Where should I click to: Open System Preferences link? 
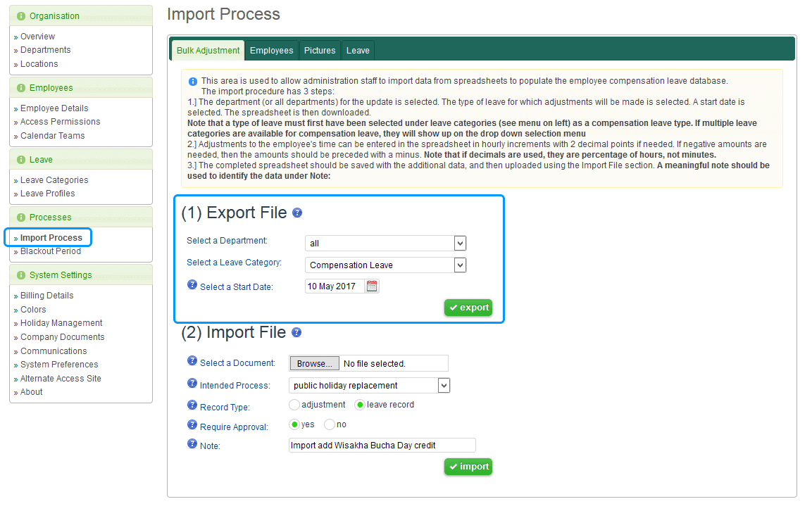coord(59,365)
